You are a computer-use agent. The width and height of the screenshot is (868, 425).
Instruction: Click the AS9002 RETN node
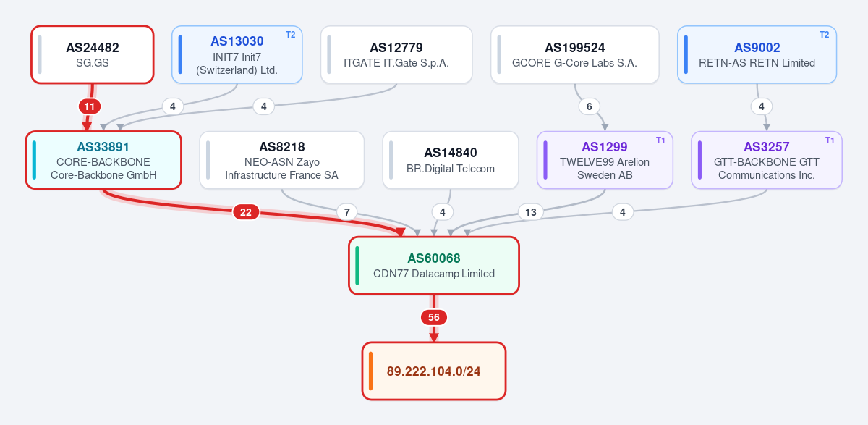pyautogui.click(x=757, y=55)
